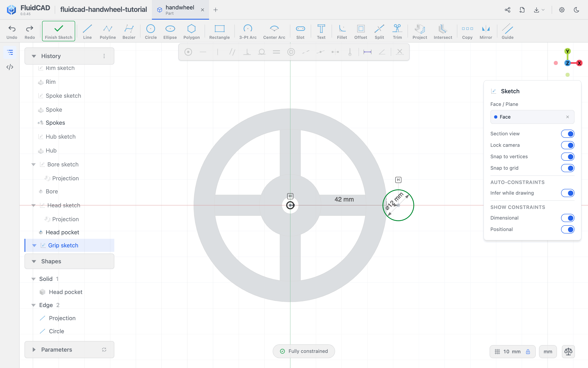The image size is (588, 368).
Task: Select Head pocket in History
Action: [62, 232]
